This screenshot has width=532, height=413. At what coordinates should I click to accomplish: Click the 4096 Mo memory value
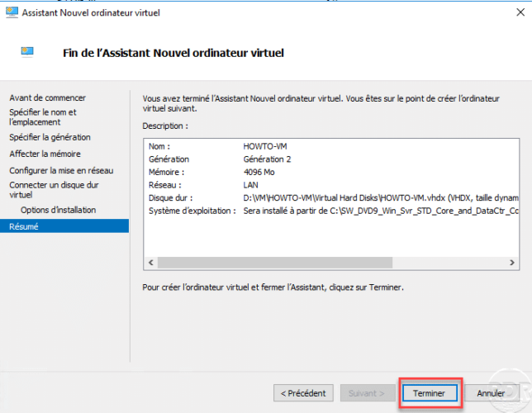pos(259,172)
